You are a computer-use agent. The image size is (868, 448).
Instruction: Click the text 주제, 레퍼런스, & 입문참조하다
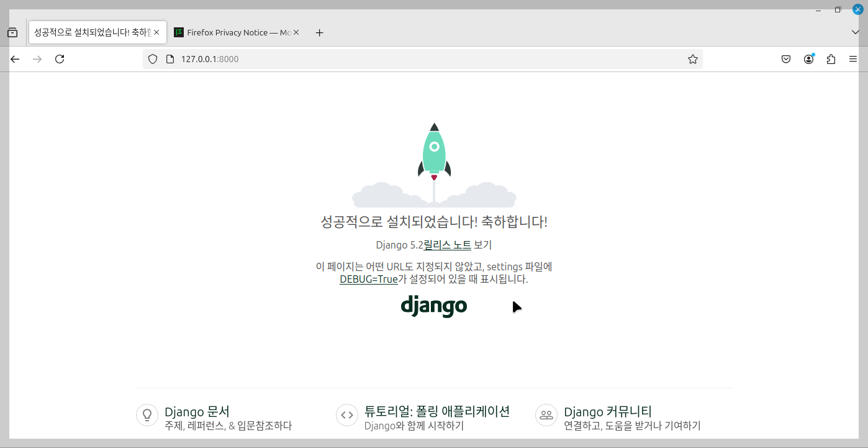(228, 426)
